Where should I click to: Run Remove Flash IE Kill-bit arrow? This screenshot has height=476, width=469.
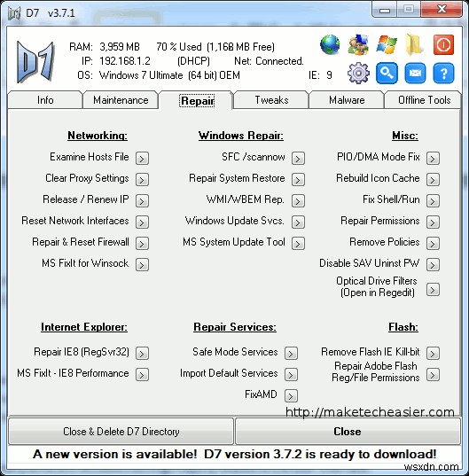coord(433,353)
